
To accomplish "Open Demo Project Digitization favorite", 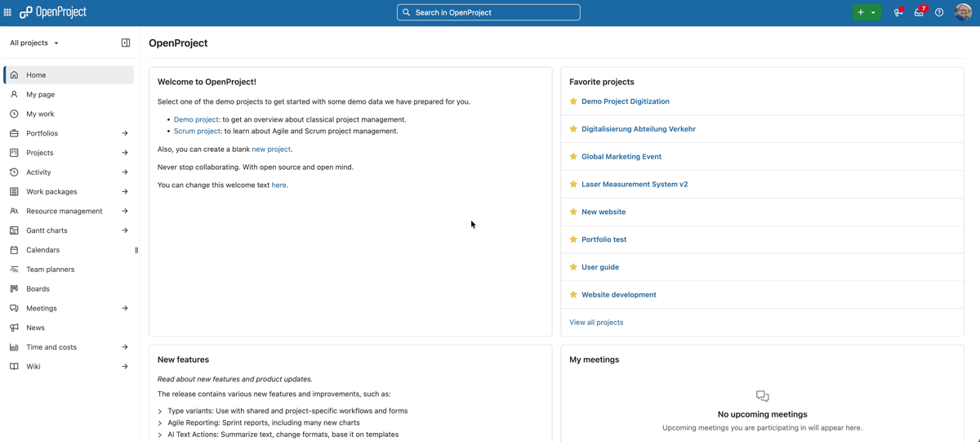I will (626, 101).
